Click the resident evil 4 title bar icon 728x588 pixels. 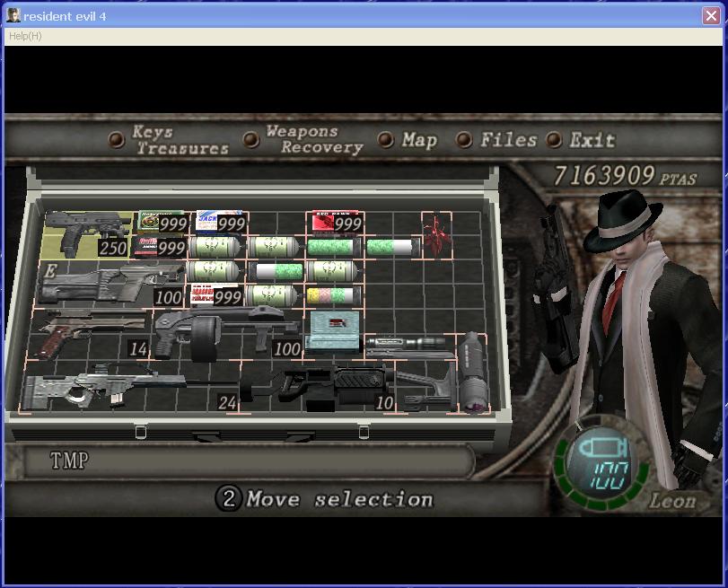tap(13, 15)
